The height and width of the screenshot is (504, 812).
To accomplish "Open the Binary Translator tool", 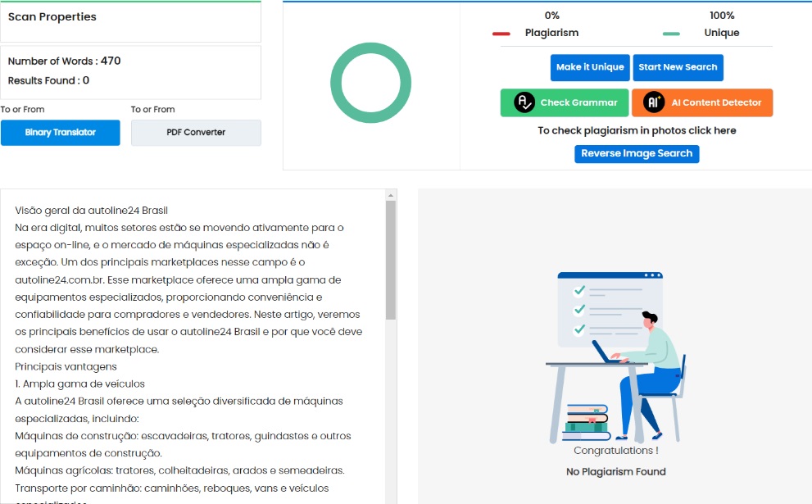I will click(x=61, y=133).
